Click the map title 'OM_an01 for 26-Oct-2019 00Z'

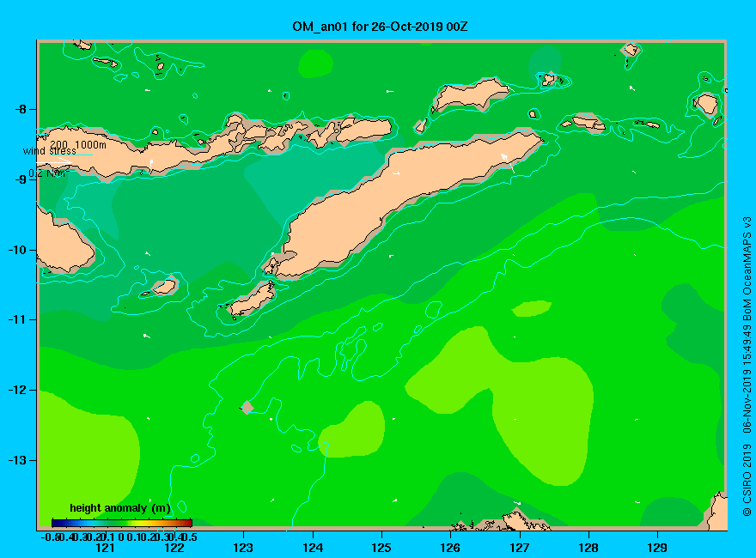pos(380,27)
